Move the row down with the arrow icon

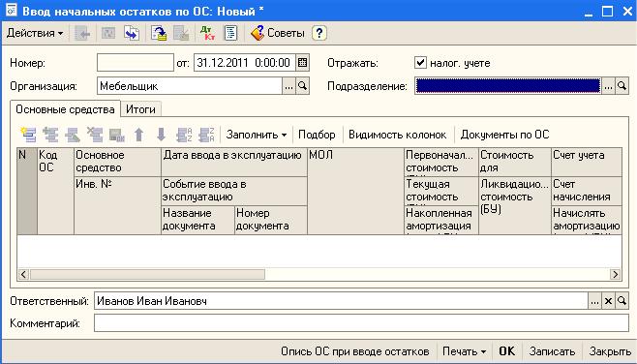pyautogui.click(x=161, y=135)
